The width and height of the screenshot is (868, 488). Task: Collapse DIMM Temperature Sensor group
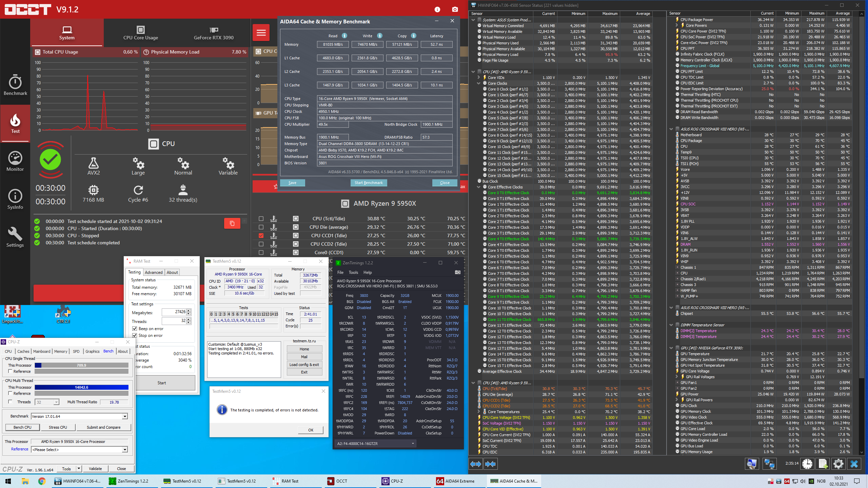coord(671,325)
